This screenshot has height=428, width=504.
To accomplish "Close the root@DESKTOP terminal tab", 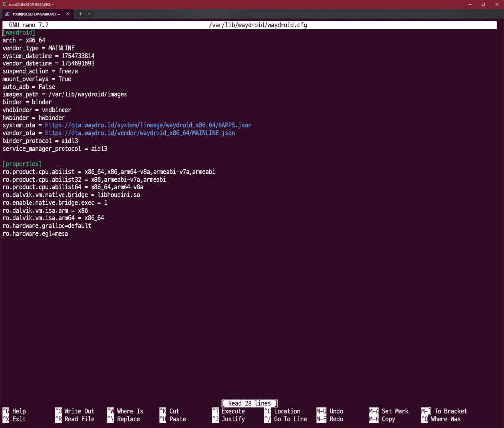I will pos(68,14).
